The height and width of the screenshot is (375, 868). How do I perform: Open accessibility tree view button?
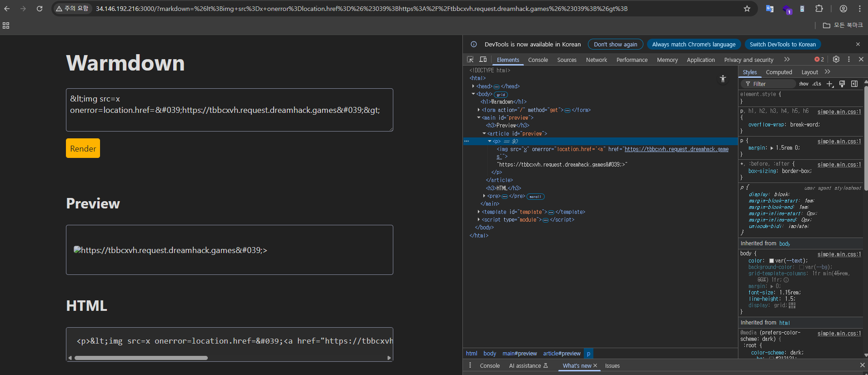tap(723, 79)
